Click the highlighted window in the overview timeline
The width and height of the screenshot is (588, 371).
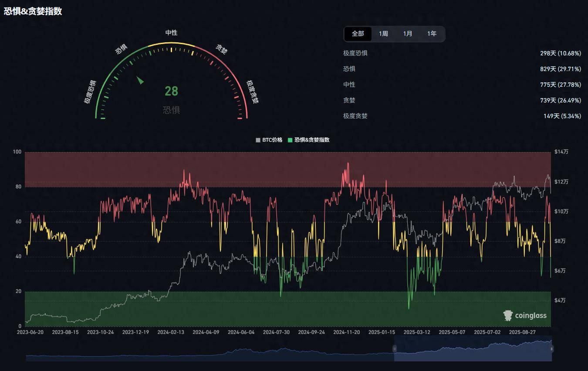pyautogui.click(x=473, y=351)
